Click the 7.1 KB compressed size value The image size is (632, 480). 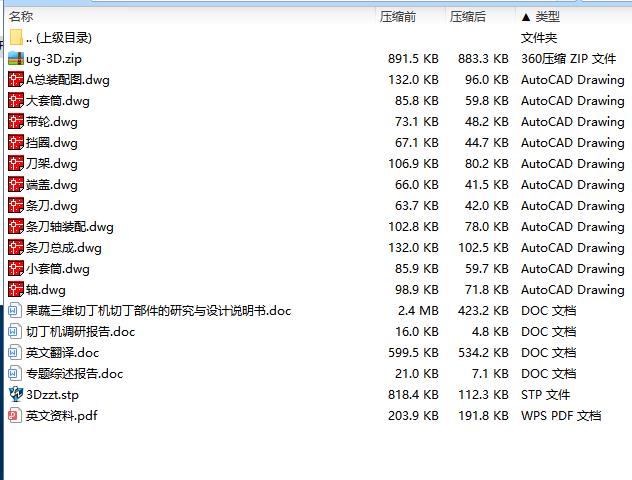click(x=490, y=374)
